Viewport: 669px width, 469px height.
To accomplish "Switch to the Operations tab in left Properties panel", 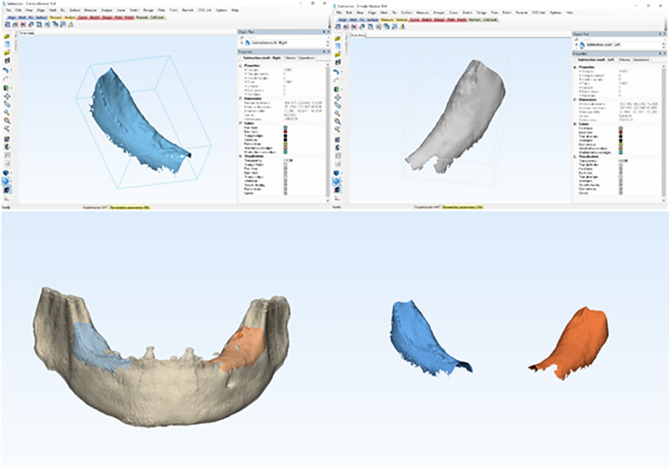I will click(x=306, y=58).
